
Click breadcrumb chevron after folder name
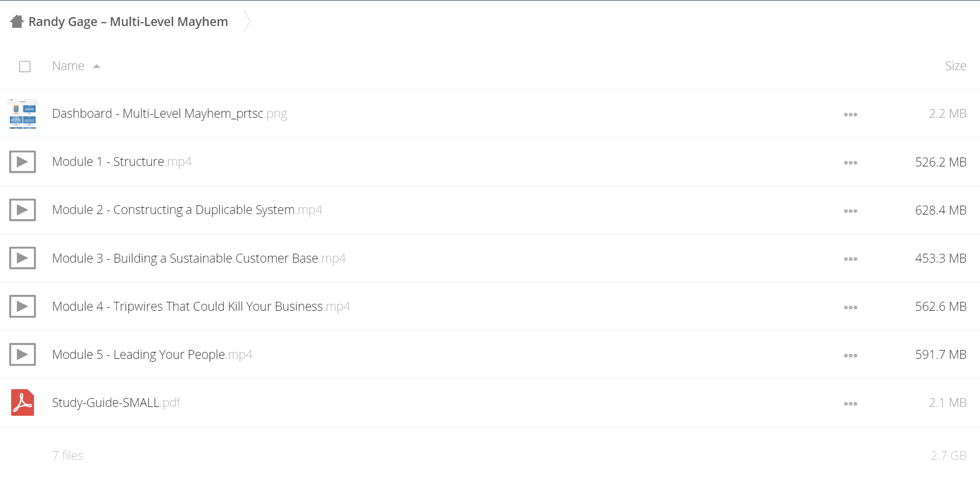247,22
